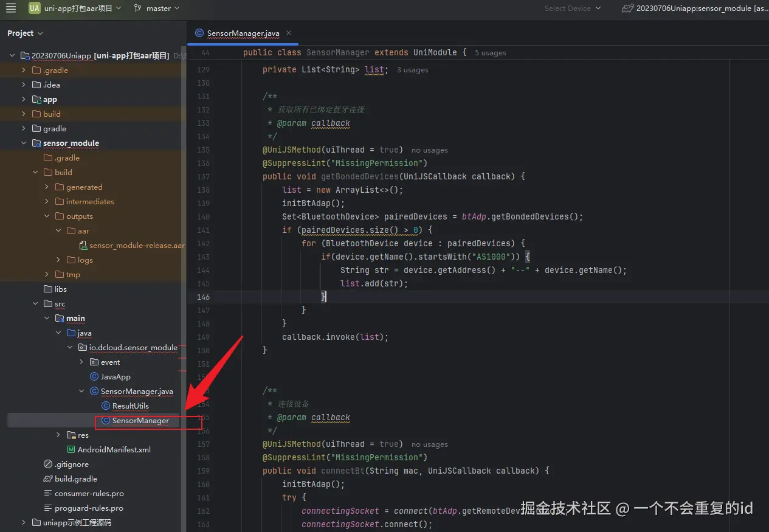769x532 pixels.
Task: Click the JavaApp class icon
Action: [x=94, y=376]
